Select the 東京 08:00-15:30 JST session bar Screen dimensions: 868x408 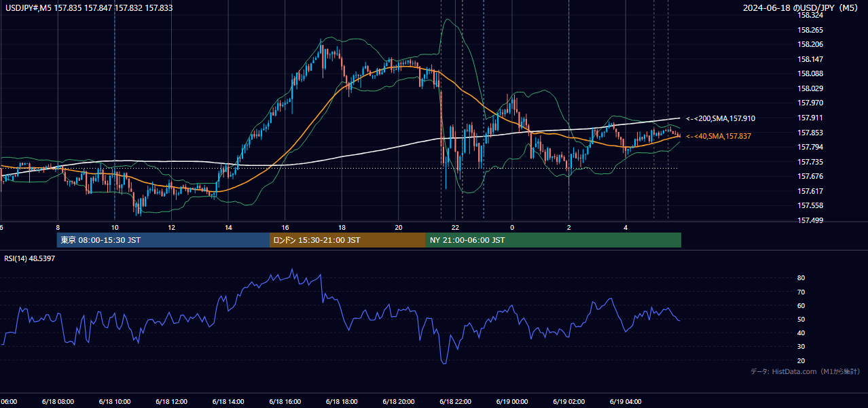pos(163,240)
